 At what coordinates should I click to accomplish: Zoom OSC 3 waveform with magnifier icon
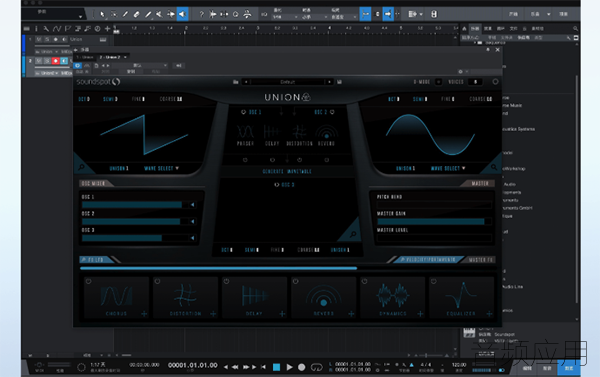pyautogui.click(x=353, y=234)
